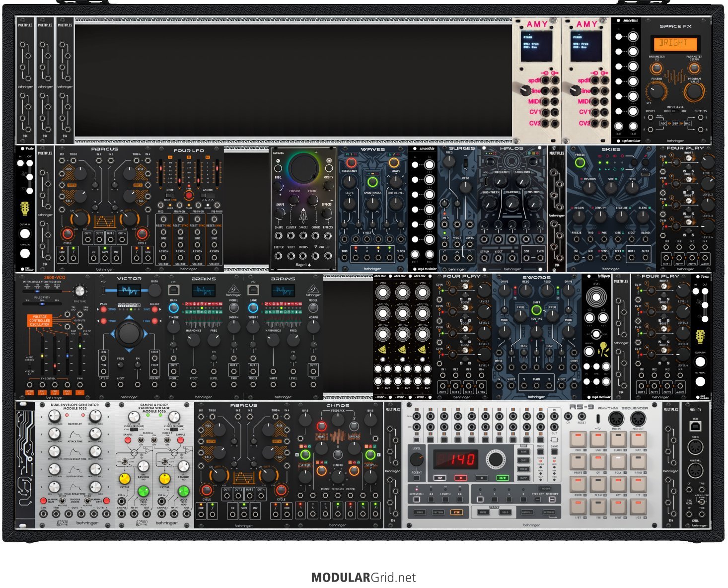Toggle the MUTE track button on RS-9
The width and height of the screenshot is (728, 588).
tap(483, 512)
